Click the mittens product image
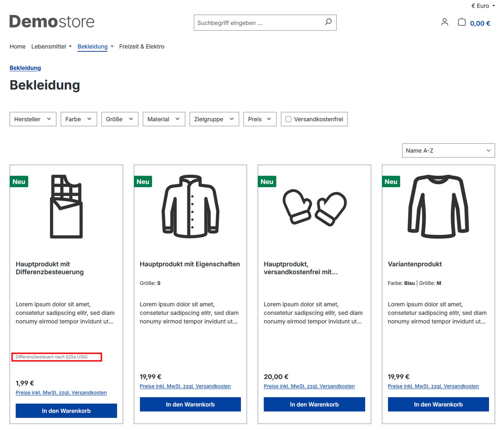504x430 pixels. tap(314, 207)
